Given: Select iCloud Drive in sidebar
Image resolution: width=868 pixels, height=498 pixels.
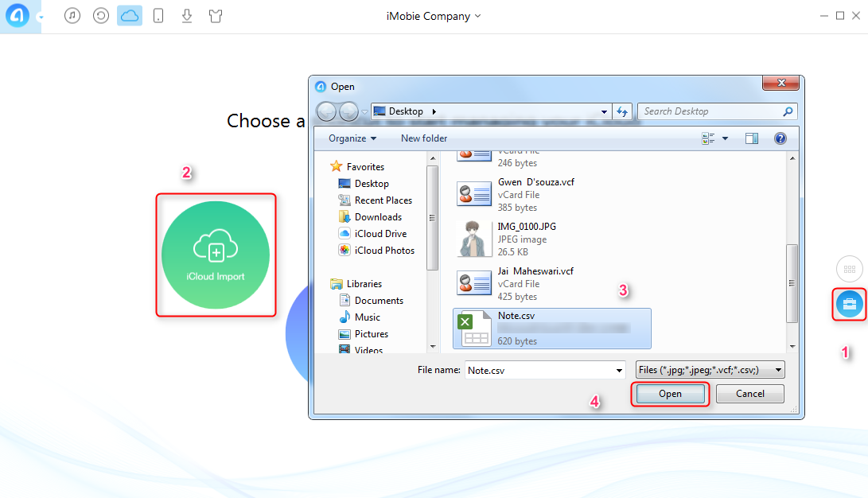Looking at the screenshot, I should (372, 234).
